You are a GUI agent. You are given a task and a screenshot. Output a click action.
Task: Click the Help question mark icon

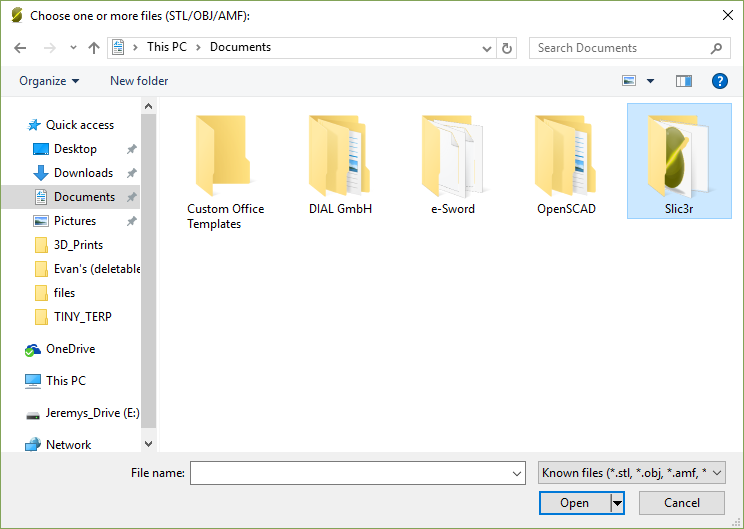coord(719,81)
